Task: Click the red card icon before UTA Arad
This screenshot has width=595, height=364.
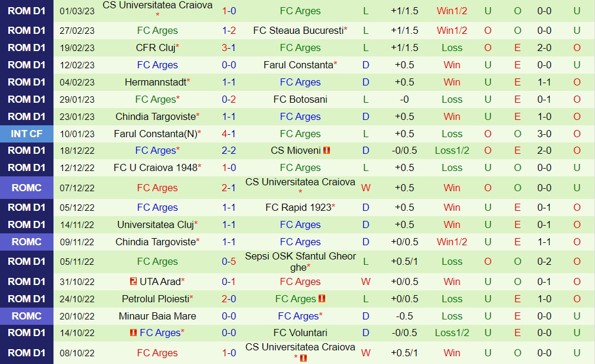Action: [x=134, y=281]
